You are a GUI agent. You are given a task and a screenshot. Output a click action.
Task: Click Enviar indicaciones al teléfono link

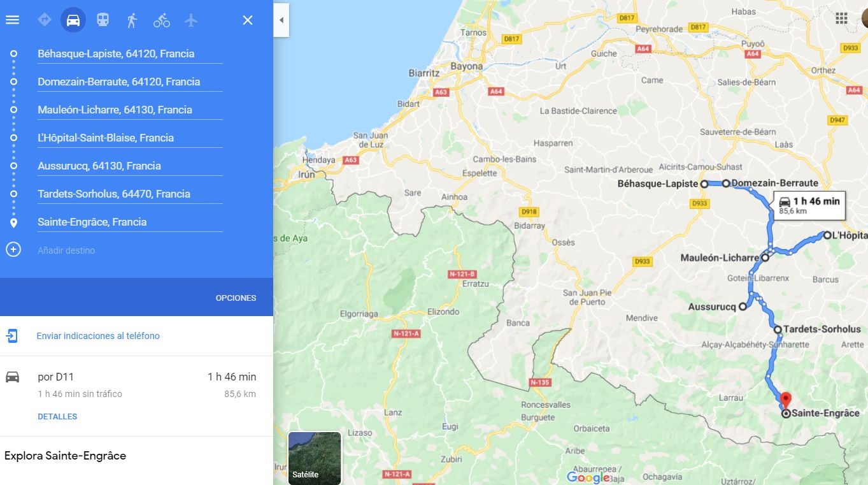(98, 336)
